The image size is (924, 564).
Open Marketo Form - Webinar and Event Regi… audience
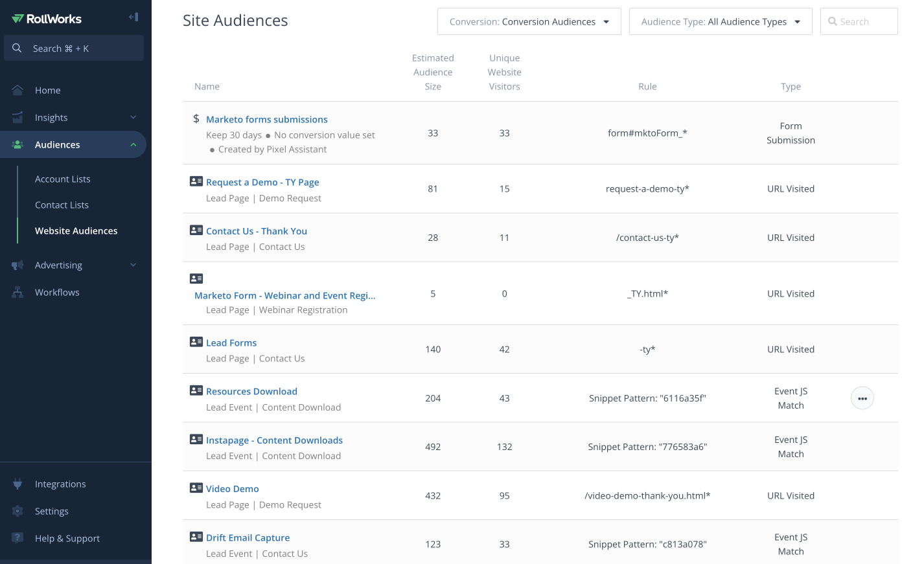[x=285, y=295]
